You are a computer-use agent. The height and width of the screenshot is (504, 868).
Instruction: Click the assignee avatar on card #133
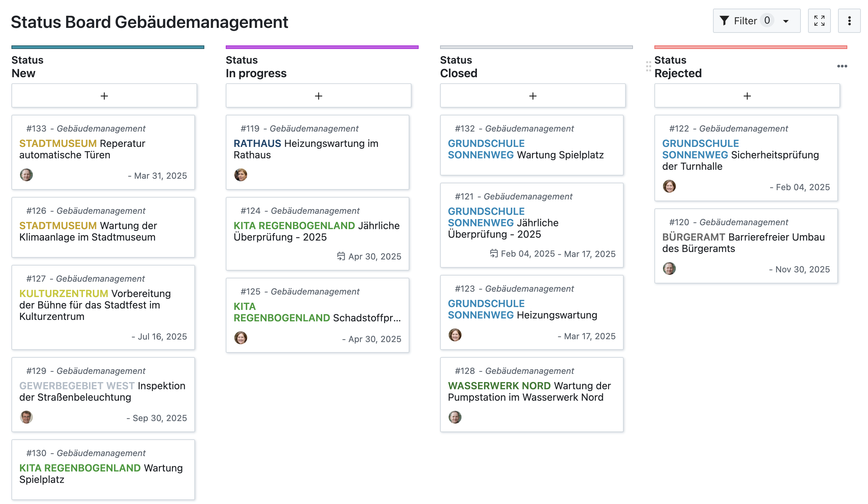26,175
